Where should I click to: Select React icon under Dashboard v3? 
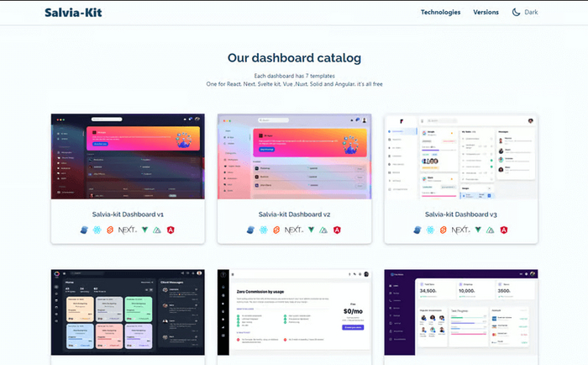(430, 230)
